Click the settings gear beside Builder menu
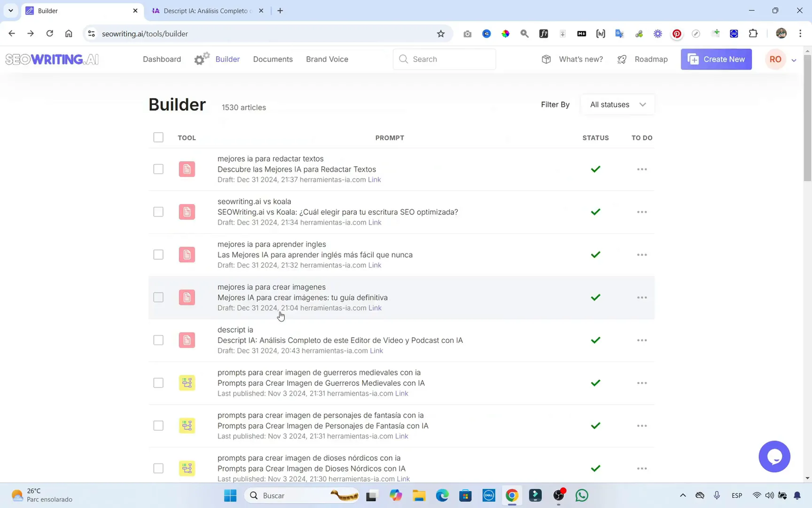Image resolution: width=812 pixels, height=508 pixels. point(201,58)
